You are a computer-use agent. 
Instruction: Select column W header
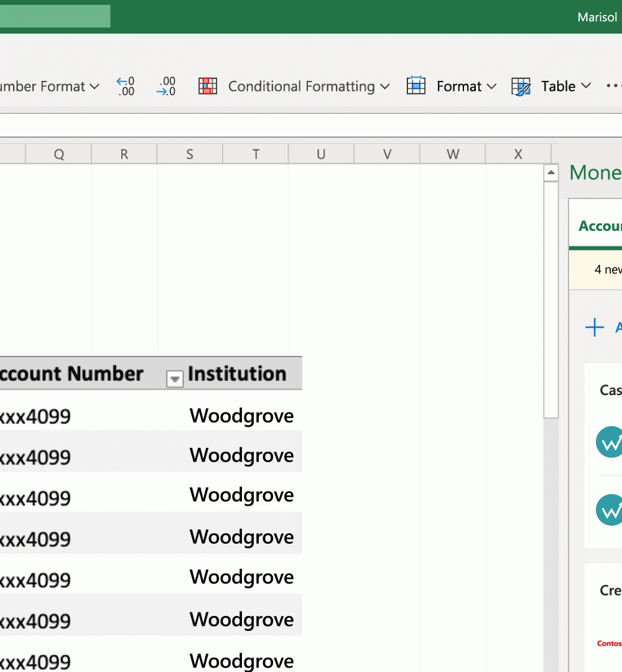(453, 154)
